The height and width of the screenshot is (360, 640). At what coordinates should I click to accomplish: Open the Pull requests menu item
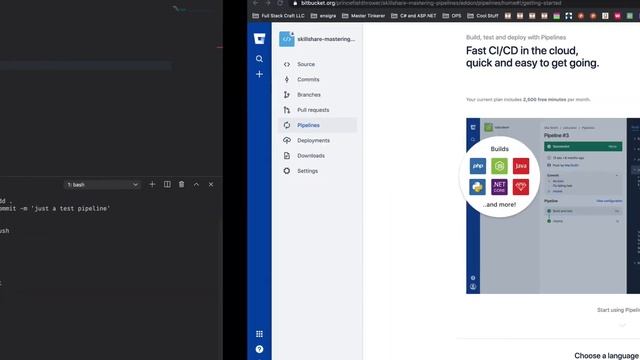[318, 110]
